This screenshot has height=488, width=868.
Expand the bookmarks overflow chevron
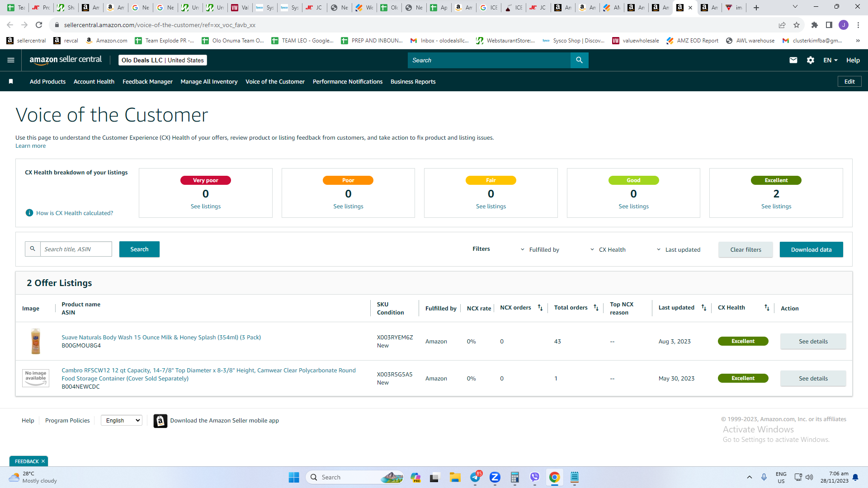click(858, 41)
